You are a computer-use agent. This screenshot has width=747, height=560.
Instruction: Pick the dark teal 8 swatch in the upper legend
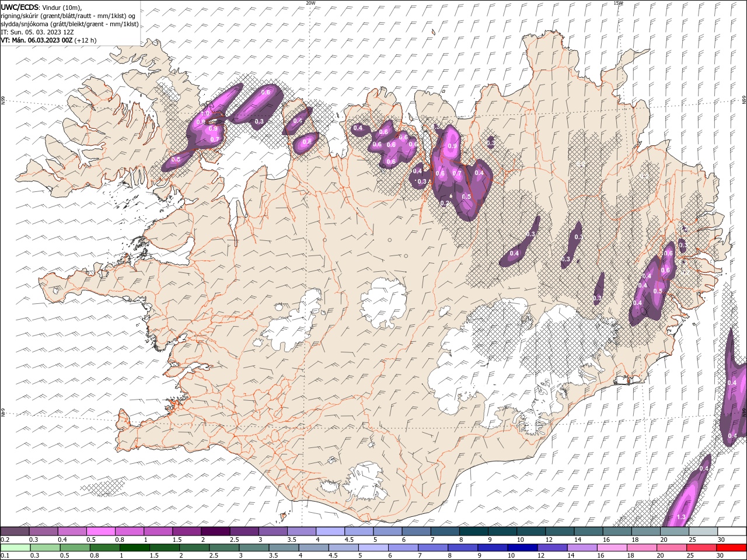pos(473,531)
